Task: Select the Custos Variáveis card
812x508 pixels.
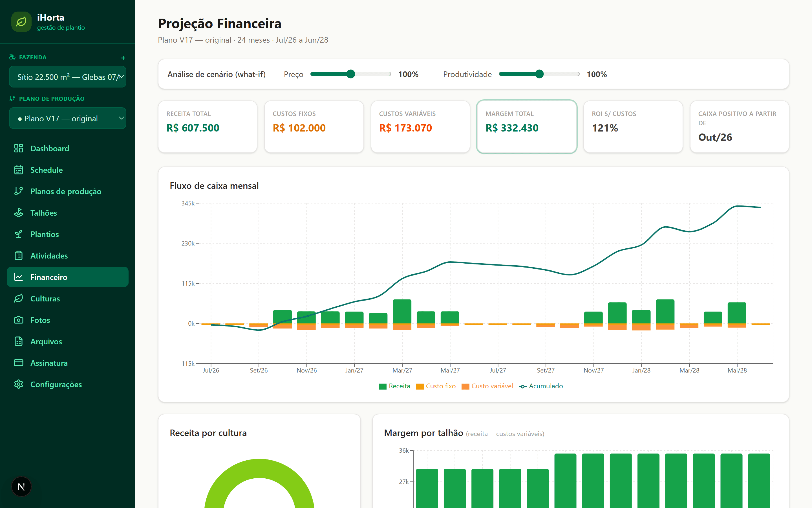Action: click(420, 127)
